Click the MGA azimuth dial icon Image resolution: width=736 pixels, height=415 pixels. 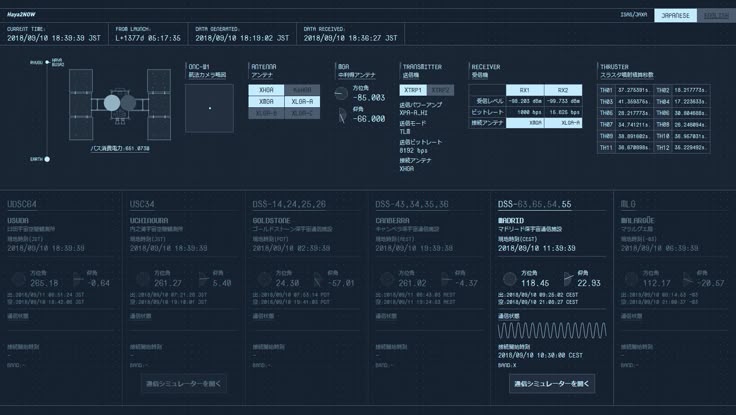point(341,93)
